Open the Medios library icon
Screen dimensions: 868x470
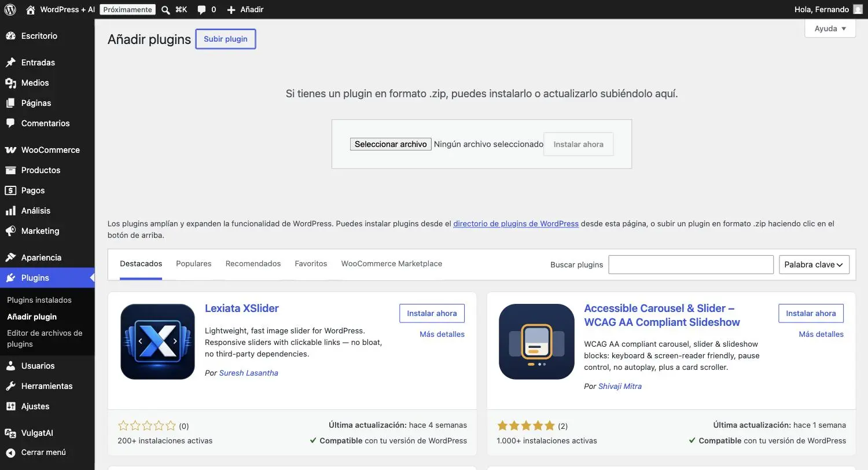coord(10,83)
